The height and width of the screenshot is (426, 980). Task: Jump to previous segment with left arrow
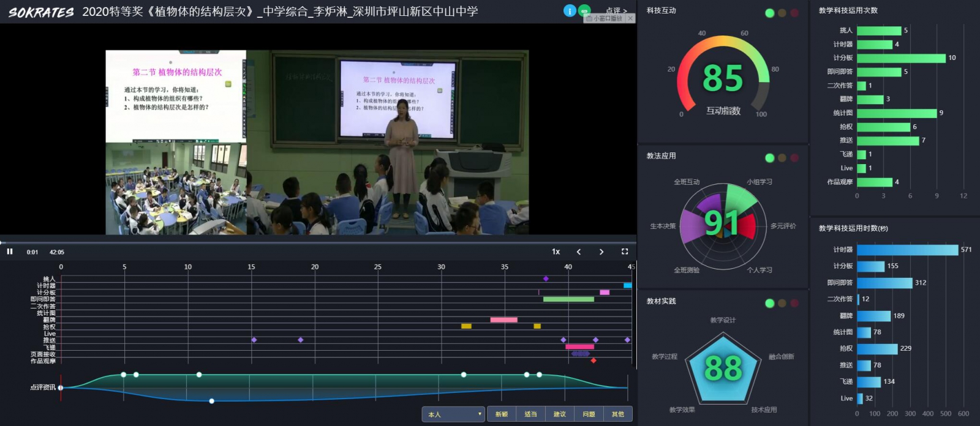[x=579, y=252]
